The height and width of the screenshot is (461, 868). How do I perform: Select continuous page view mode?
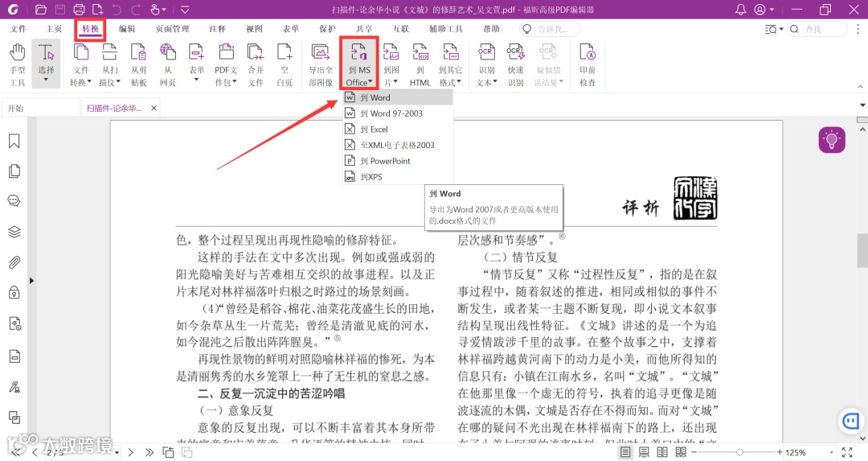coord(644,452)
